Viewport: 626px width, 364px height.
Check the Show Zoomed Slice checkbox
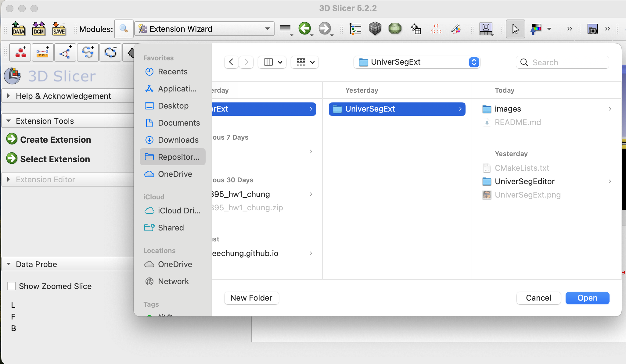12,286
